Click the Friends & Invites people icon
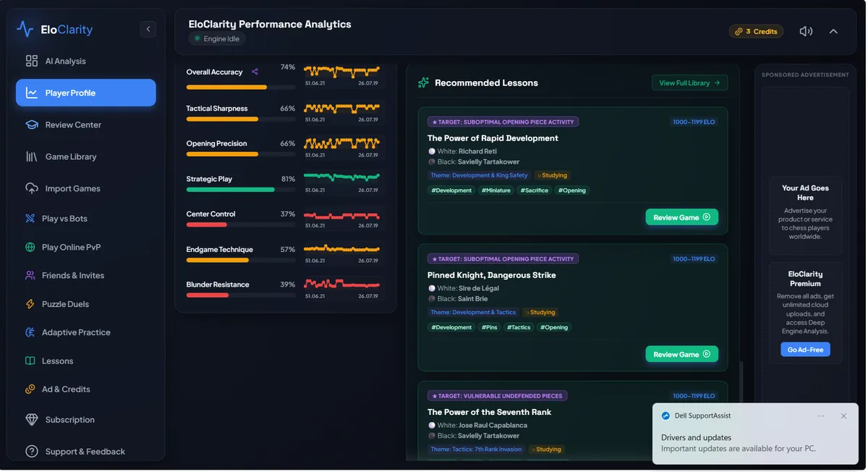Viewport: 868px width, 472px height. [x=30, y=275]
